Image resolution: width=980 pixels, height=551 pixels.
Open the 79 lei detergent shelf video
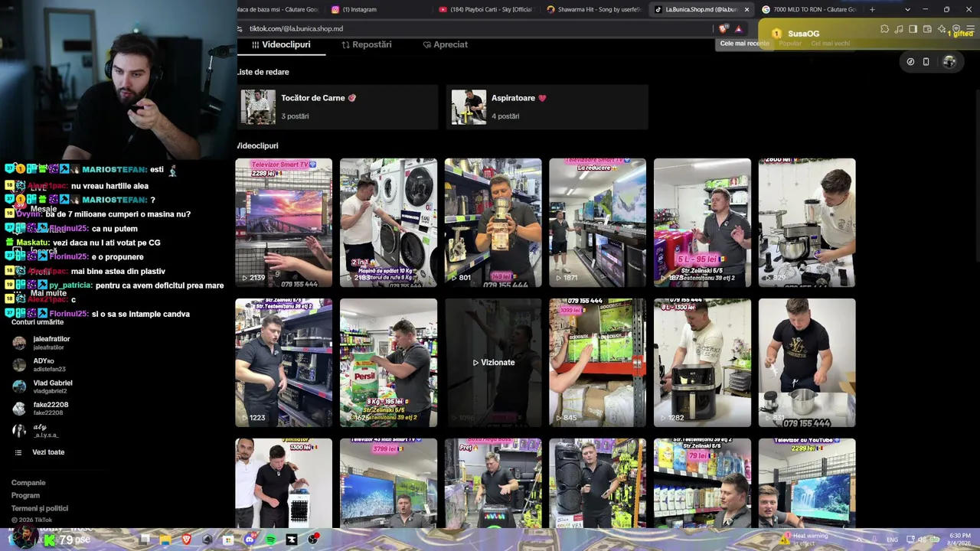[x=702, y=483]
